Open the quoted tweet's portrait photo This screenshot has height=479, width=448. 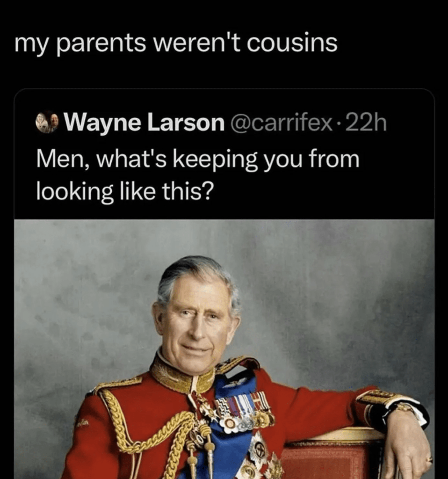[x=224, y=349]
